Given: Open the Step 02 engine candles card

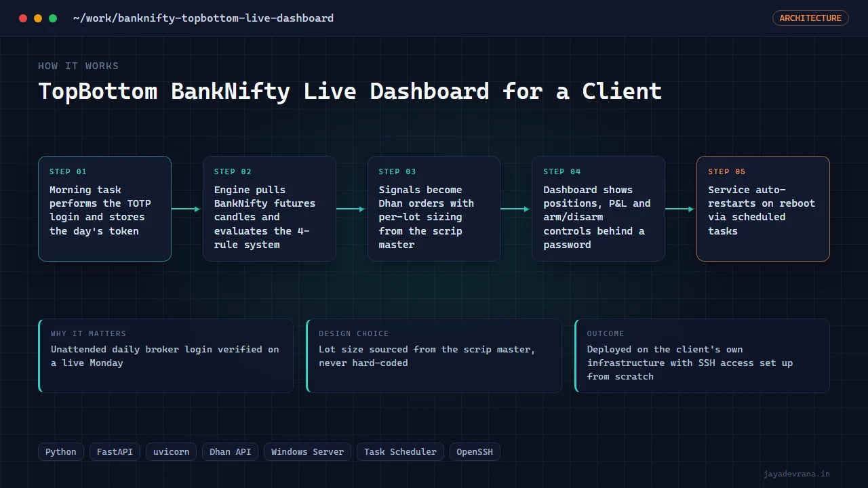Looking at the screenshot, I should (269, 209).
